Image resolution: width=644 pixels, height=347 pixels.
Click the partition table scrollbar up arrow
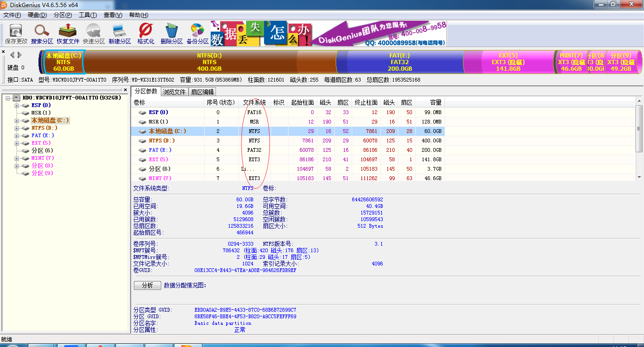[x=639, y=101]
